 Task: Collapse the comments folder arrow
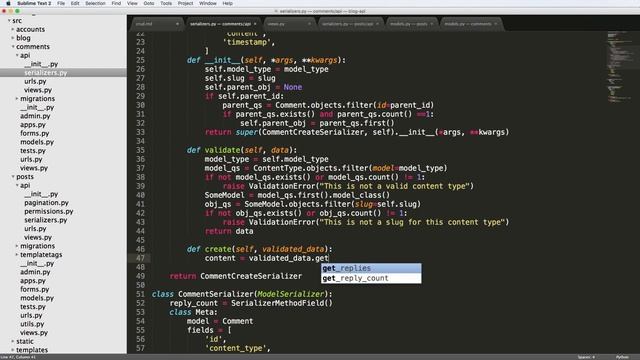13,47
